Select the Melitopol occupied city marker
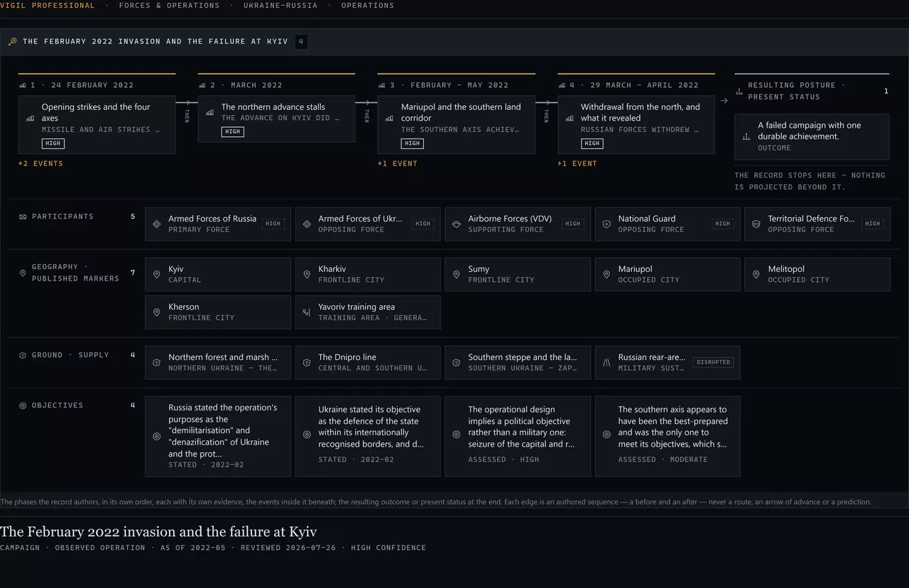This screenshot has width=909, height=588. 817,274
